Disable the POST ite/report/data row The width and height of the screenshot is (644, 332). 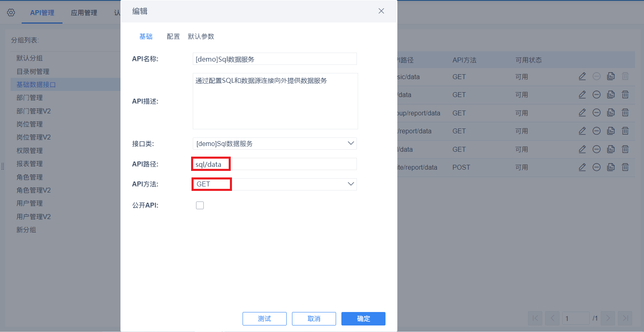coord(597,167)
